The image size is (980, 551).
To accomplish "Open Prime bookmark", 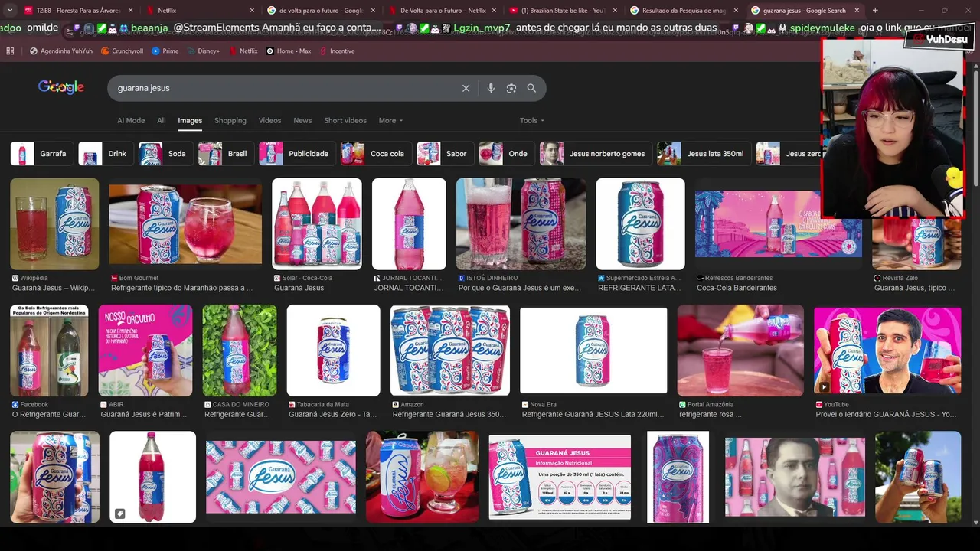I will pyautogui.click(x=165, y=51).
